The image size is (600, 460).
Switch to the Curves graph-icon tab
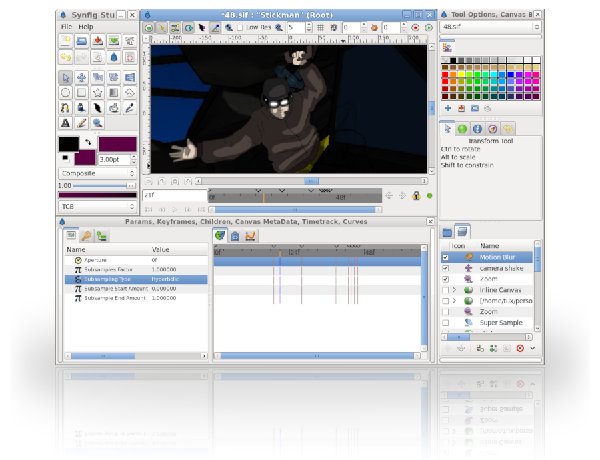[250, 236]
